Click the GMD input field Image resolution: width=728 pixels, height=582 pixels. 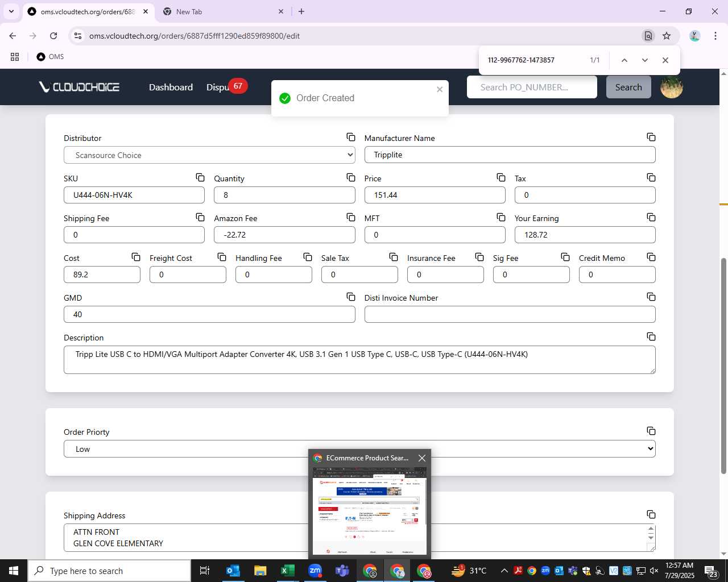point(209,314)
